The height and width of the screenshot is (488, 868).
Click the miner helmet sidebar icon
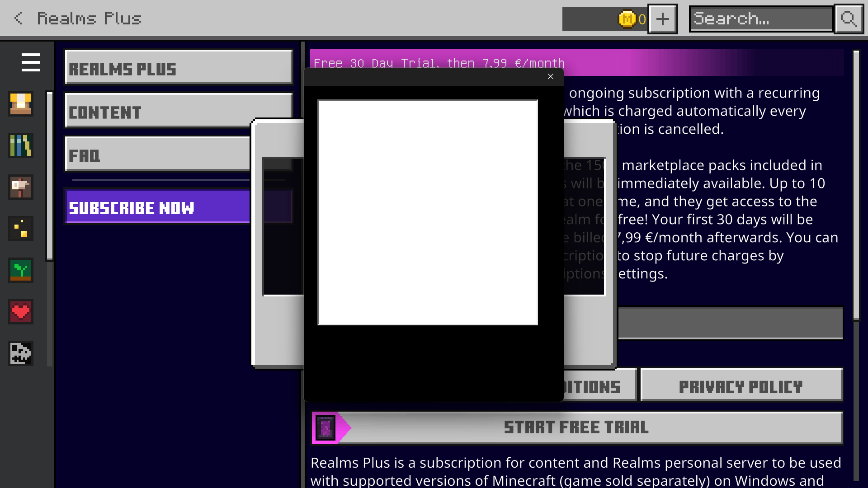21,104
